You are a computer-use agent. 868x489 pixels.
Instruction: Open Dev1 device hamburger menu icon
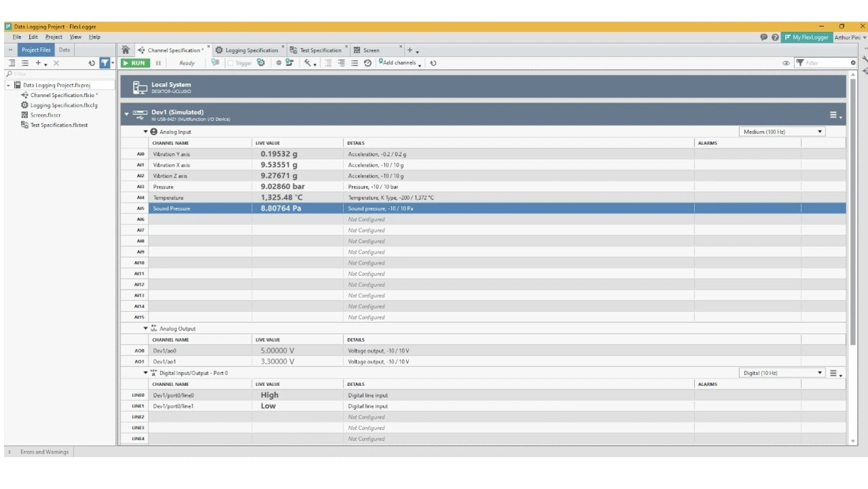(834, 115)
